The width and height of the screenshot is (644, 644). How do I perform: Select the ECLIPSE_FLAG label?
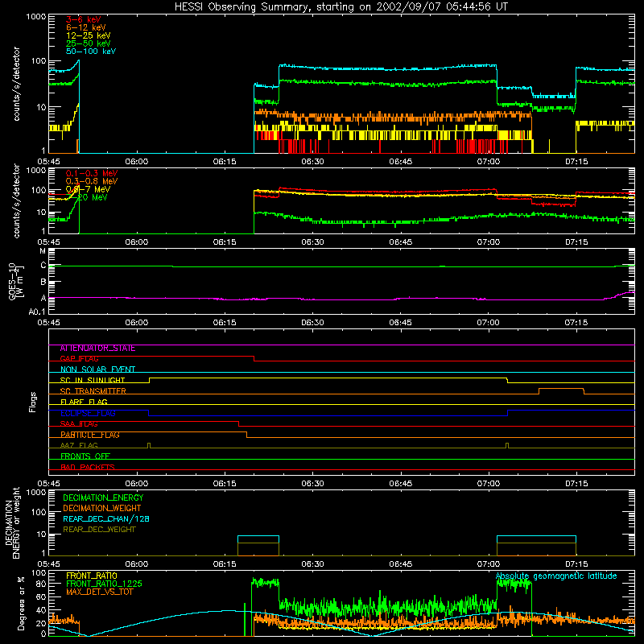tap(88, 413)
